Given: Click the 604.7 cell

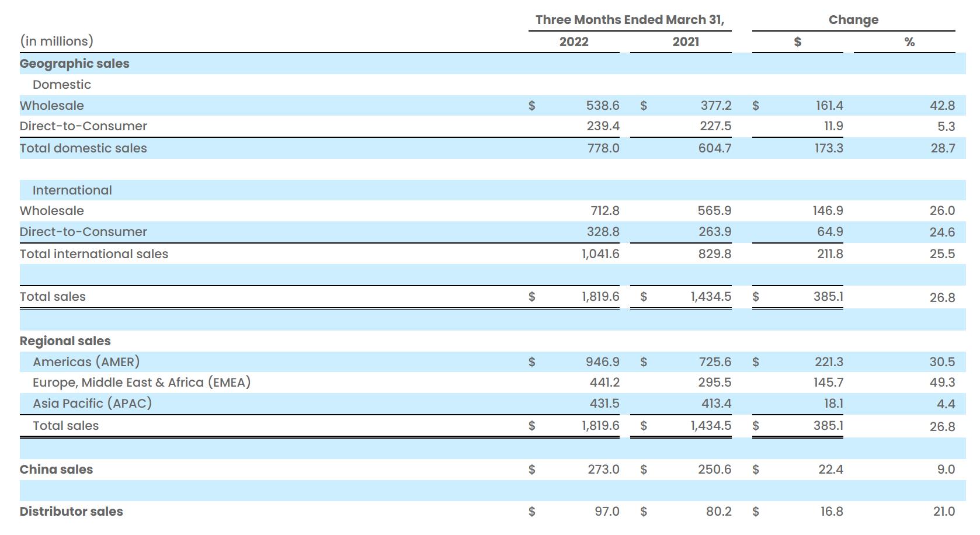Looking at the screenshot, I should coord(715,148).
